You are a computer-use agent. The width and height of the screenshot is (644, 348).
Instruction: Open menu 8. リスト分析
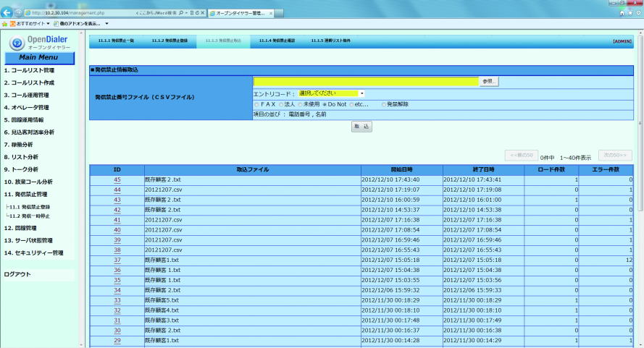(21, 157)
